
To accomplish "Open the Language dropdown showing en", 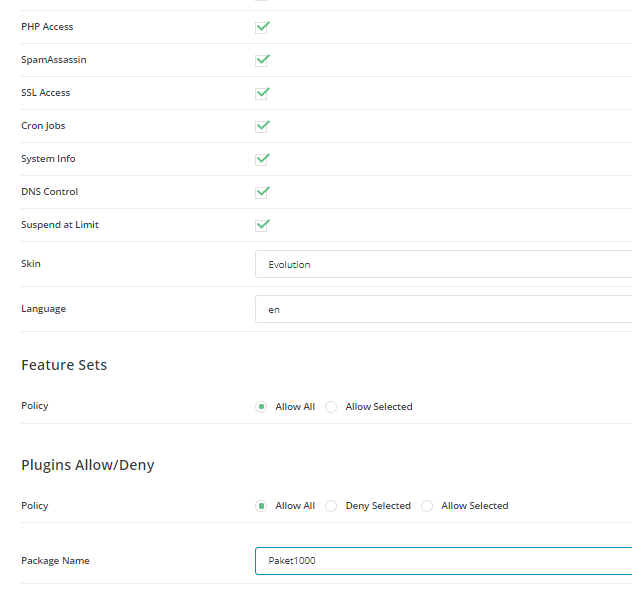I will (x=443, y=310).
